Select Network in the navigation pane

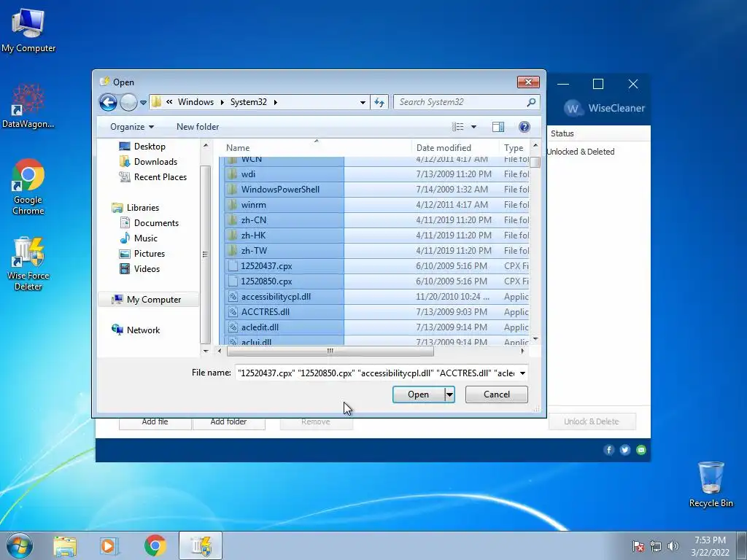click(143, 330)
